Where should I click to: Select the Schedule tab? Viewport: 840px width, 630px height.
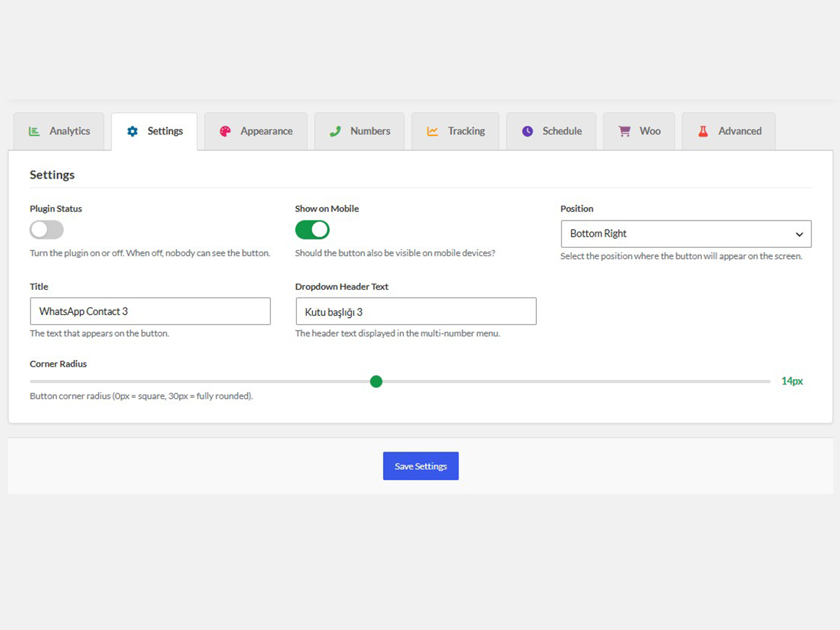point(551,131)
